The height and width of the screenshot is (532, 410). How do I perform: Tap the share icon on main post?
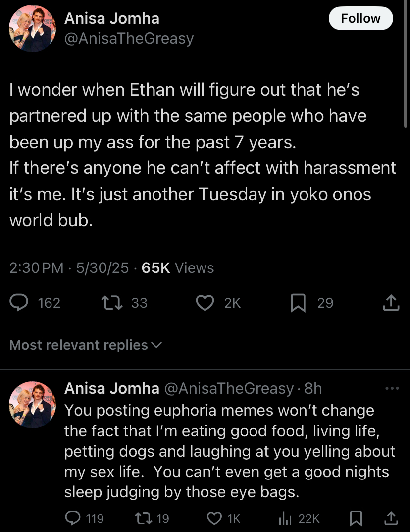[391, 302]
